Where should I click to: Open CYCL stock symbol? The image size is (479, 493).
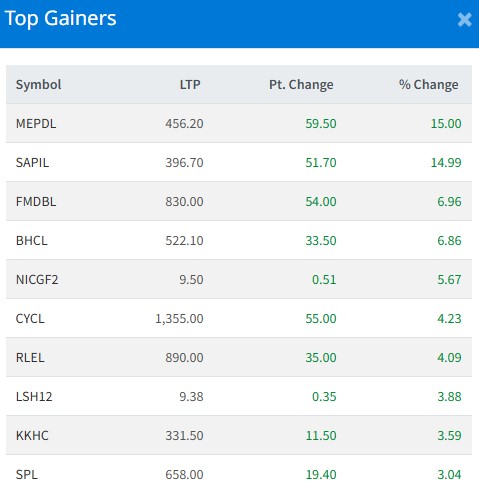point(30,319)
